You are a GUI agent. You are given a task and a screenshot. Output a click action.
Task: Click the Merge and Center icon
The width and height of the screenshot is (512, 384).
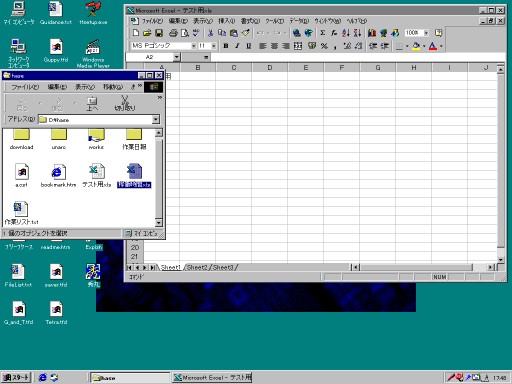[298, 46]
